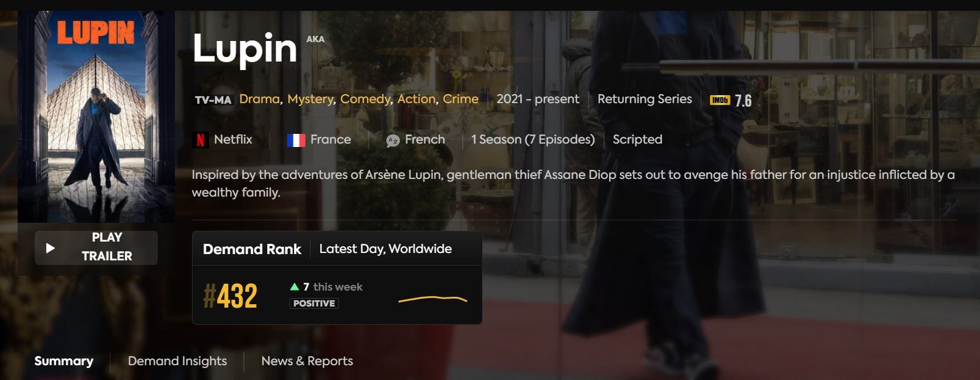This screenshot has width=980, height=380.
Task: Click the Netflix logo icon
Action: click(200, 140)
